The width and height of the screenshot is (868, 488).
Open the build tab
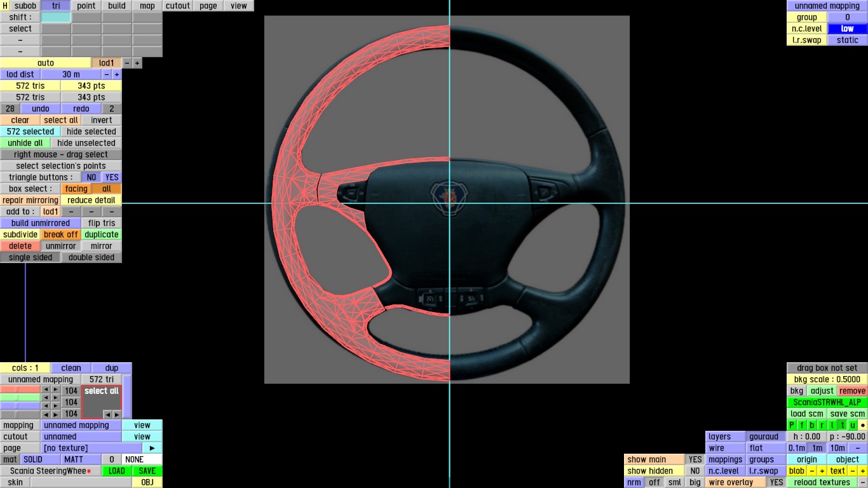pos(117,6)
